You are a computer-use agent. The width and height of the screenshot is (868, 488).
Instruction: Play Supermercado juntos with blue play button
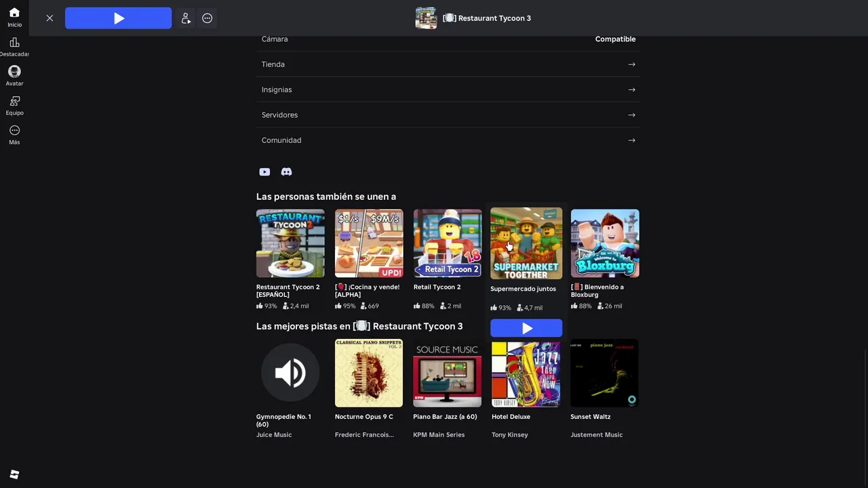point(526,328)
